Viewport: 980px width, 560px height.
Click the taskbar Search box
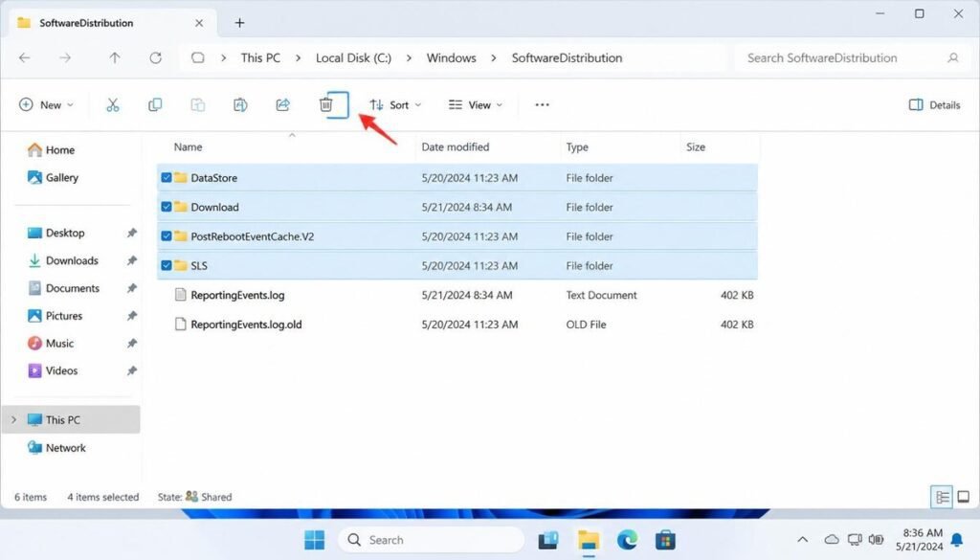pos(432,540)
